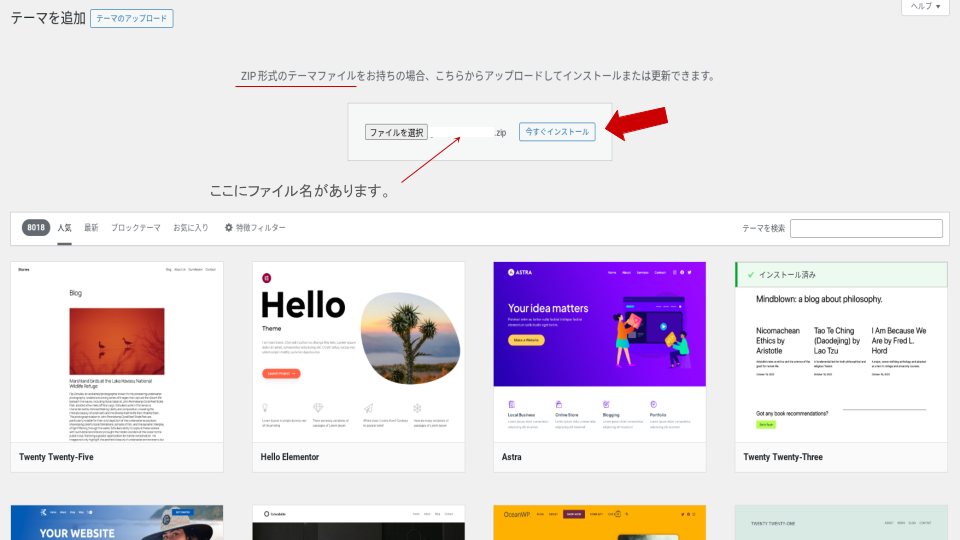The height and width of the screenshot is (540, 960).
Task: Open the Twenty Twenty-Five theme thumbnail
Action: click(117, 352)
